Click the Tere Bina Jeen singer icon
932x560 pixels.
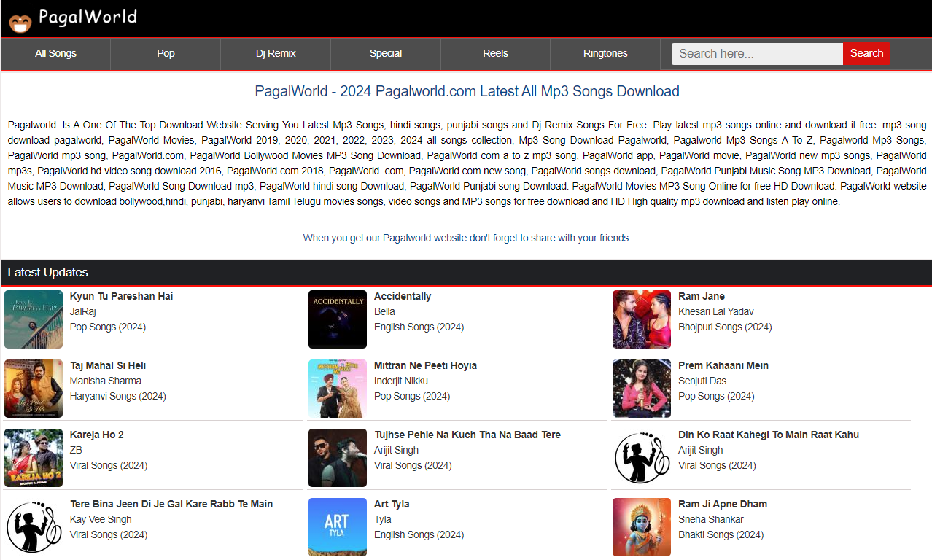34,527
